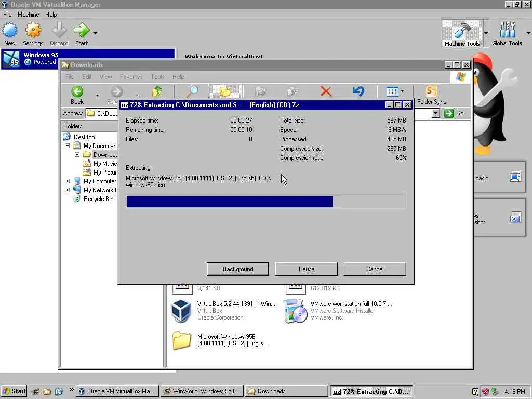
Task: Expand the quick launch overflow chevron
Action: 71,390
